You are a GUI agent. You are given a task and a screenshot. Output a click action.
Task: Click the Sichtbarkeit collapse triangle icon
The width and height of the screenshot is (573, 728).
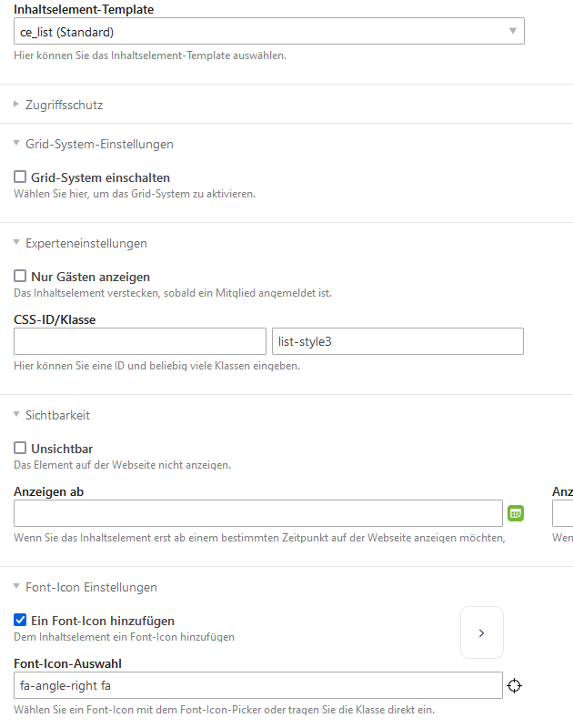click(x=16, y=414)
